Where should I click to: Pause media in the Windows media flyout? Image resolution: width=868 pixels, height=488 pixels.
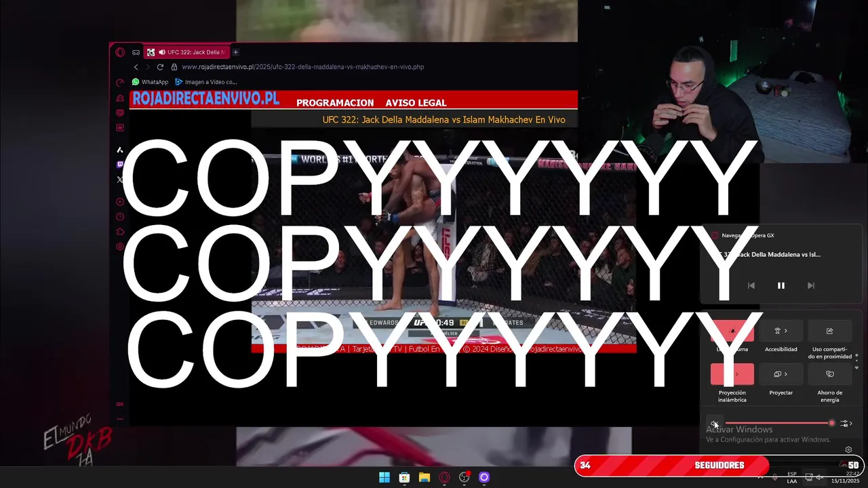click(x=781, y=286)
